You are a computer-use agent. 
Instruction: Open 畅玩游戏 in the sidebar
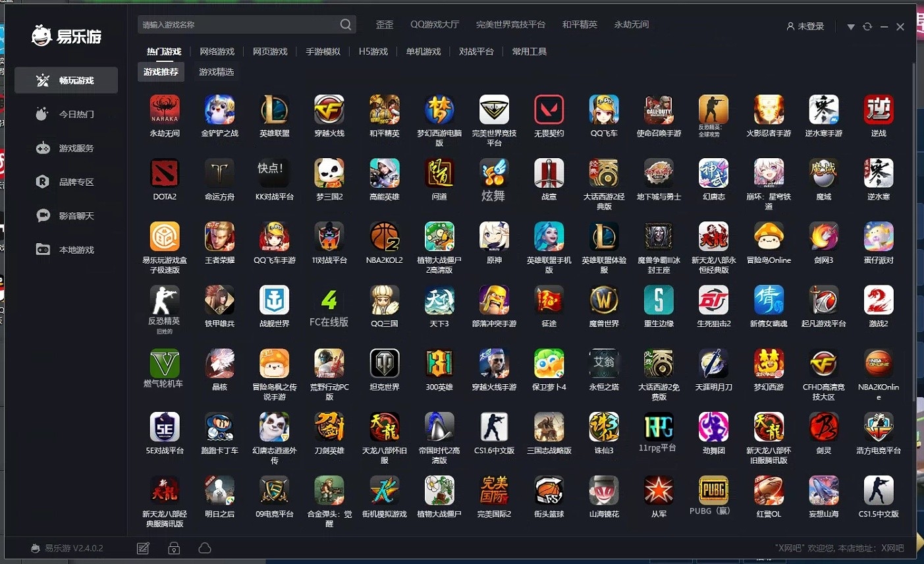(67, 80)
